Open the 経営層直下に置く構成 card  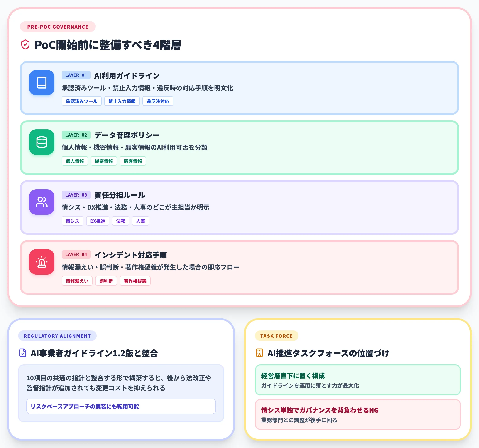(x=358, y=380)
